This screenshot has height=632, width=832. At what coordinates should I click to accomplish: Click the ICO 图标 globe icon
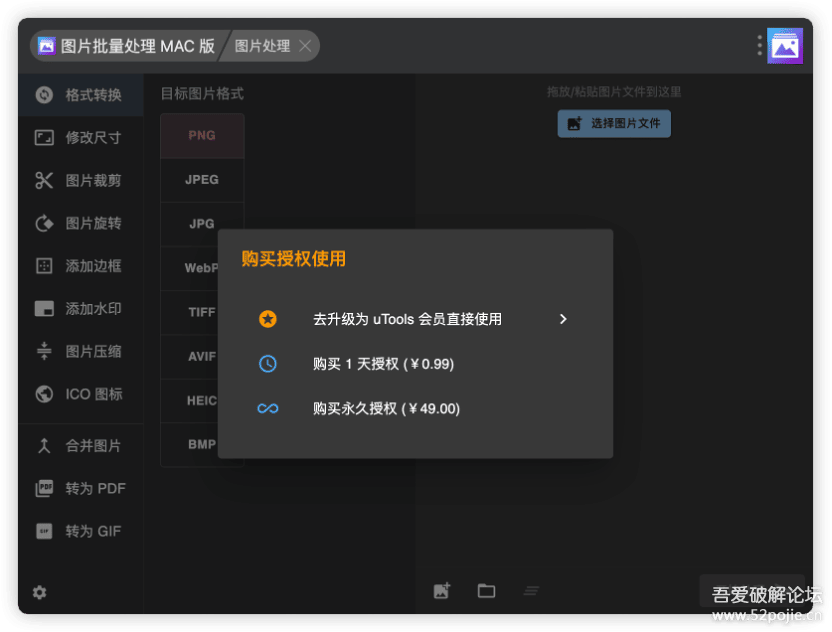tap(44, 394)
